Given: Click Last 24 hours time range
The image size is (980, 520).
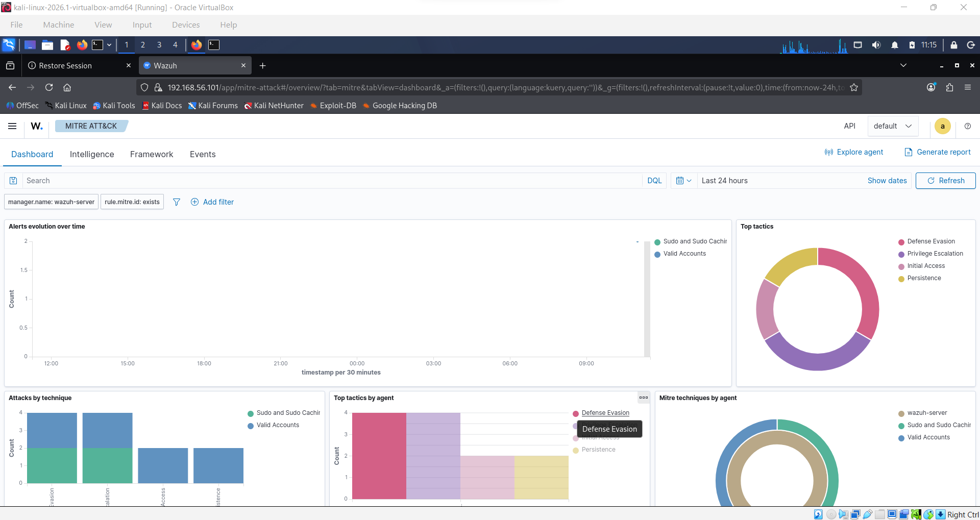Looking at the screenshot, I should [725, 181].
